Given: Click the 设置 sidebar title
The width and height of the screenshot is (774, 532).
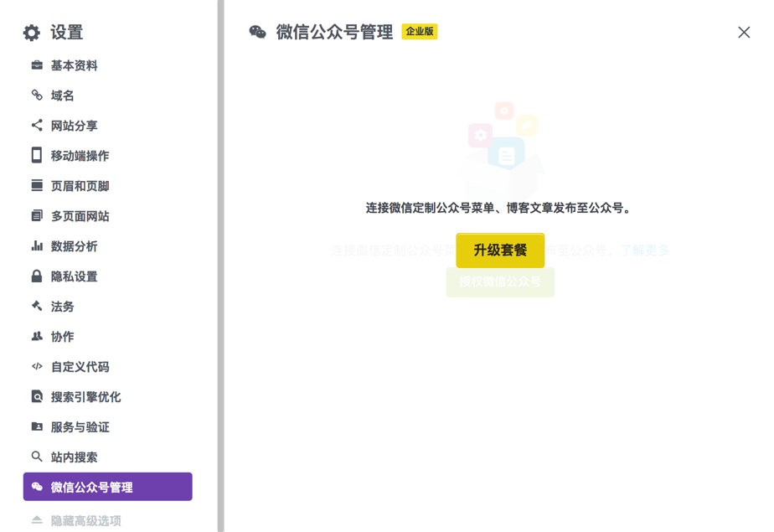Looking at the screenshot, I should [x=67, y=33].
